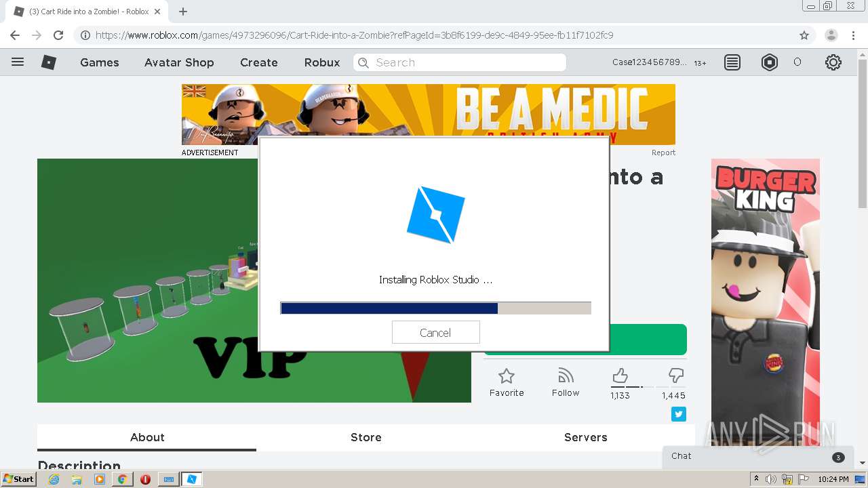Open media player taskbar icon
Screen dimensions: 868x488
(100, 479)
